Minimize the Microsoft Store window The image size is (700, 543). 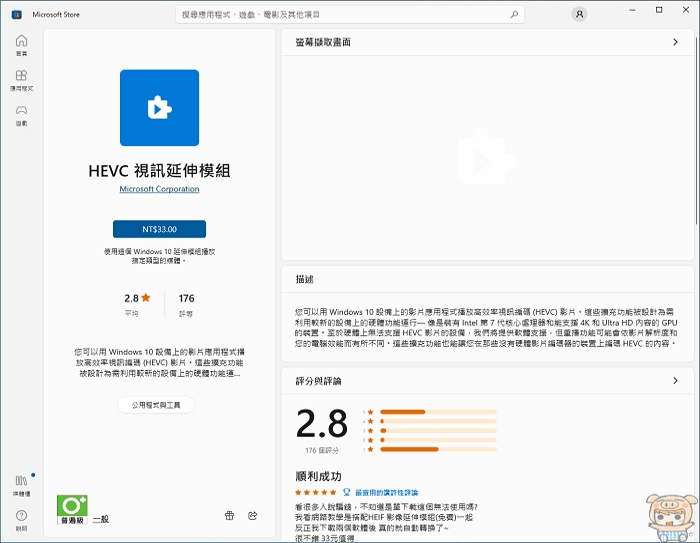(x=633, y=10)
